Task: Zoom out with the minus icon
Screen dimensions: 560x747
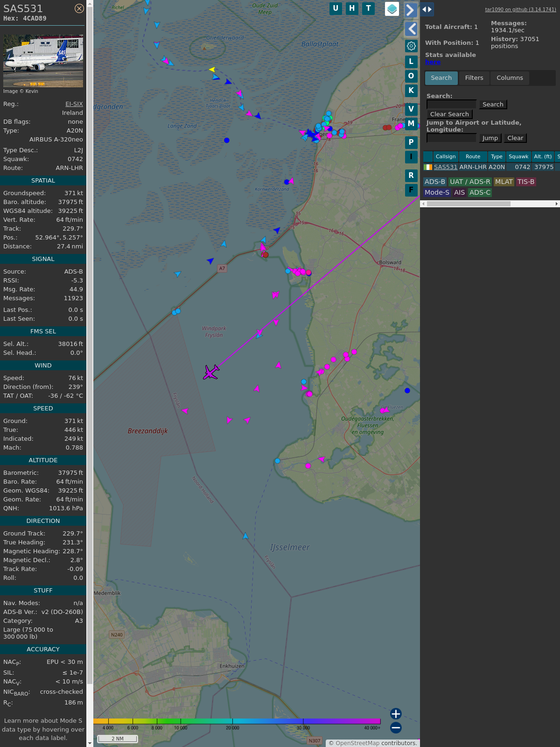Action: tap(396, 728)
